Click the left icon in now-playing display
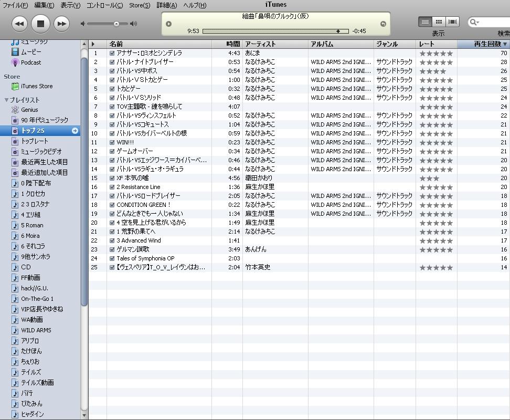 click(168, 24)
